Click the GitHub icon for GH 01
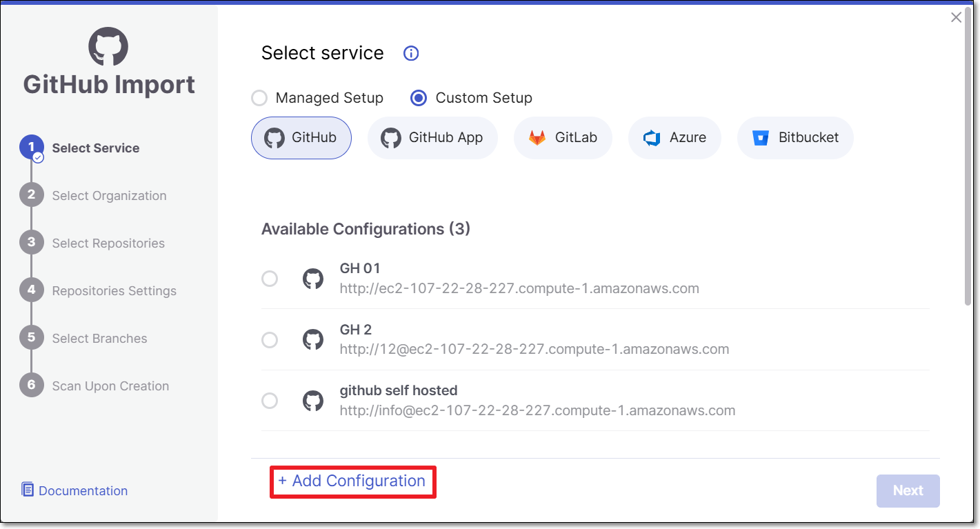 tap(313, 279)
